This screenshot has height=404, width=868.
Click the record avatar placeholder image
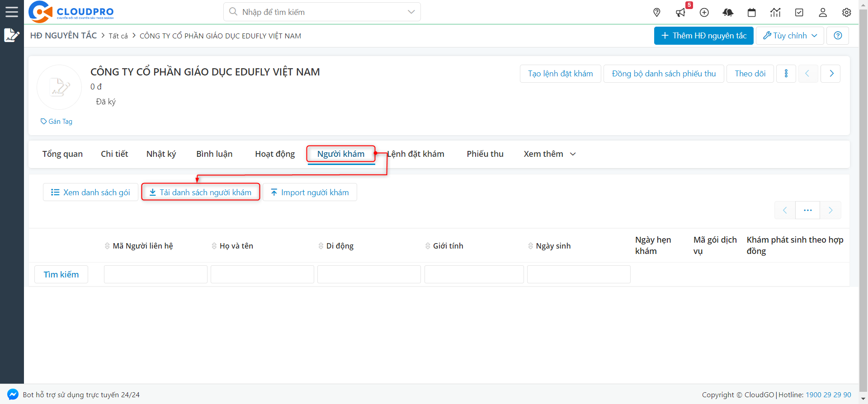(x=59, y=87)
